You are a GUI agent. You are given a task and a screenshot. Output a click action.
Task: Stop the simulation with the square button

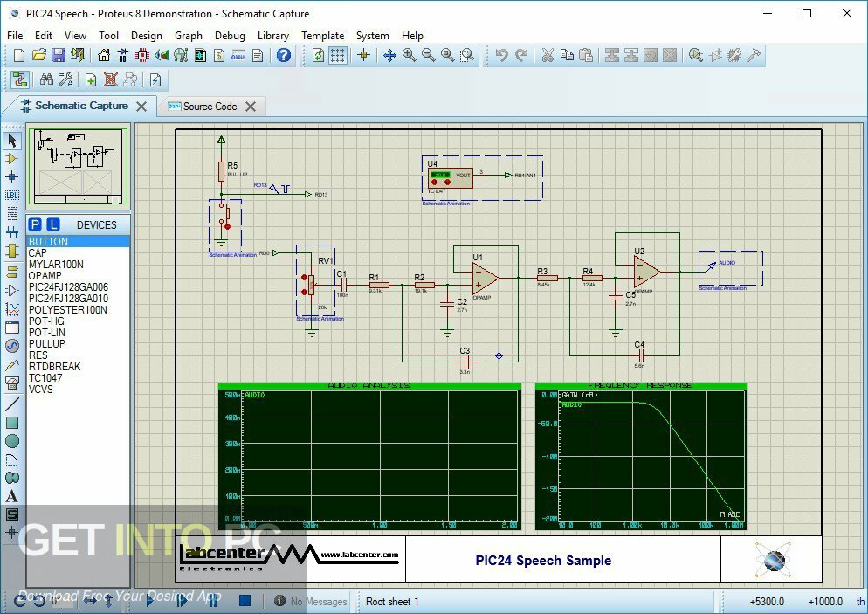point(245,600)
